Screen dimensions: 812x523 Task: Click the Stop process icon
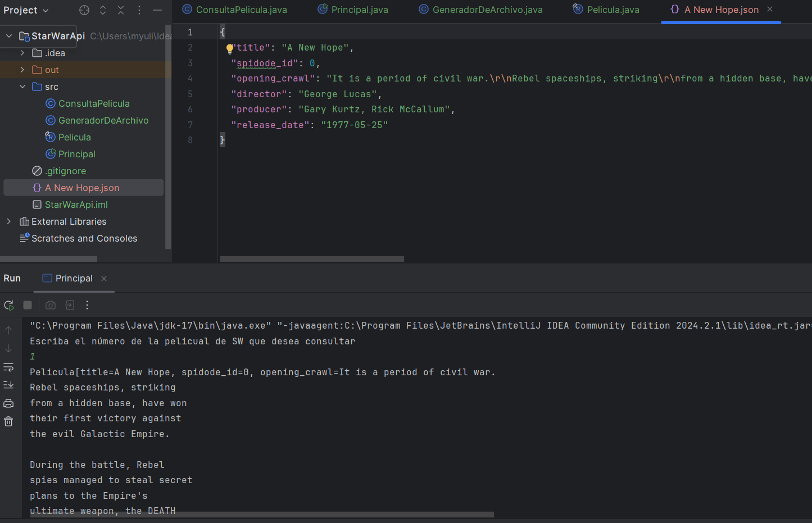click(x=28, y=305)
